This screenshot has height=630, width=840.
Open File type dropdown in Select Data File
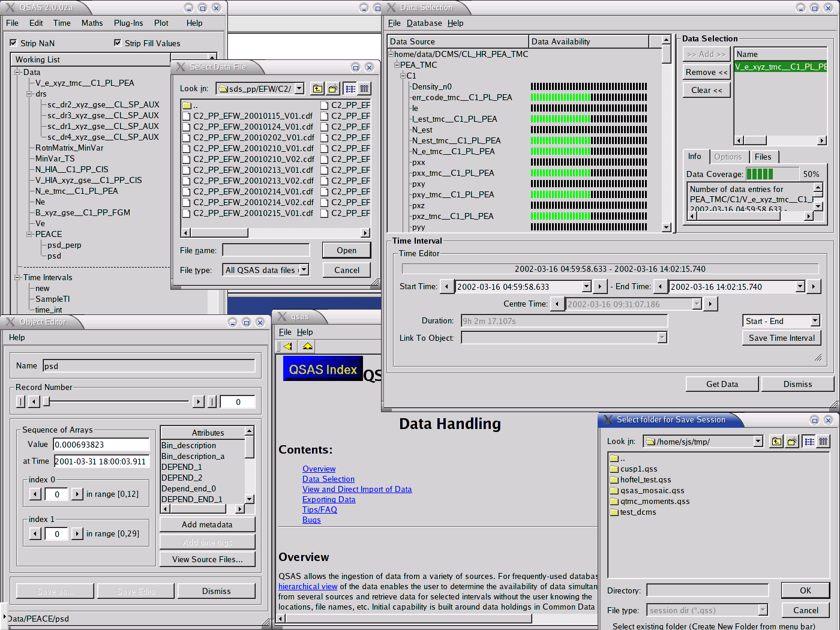click(304, 270)
